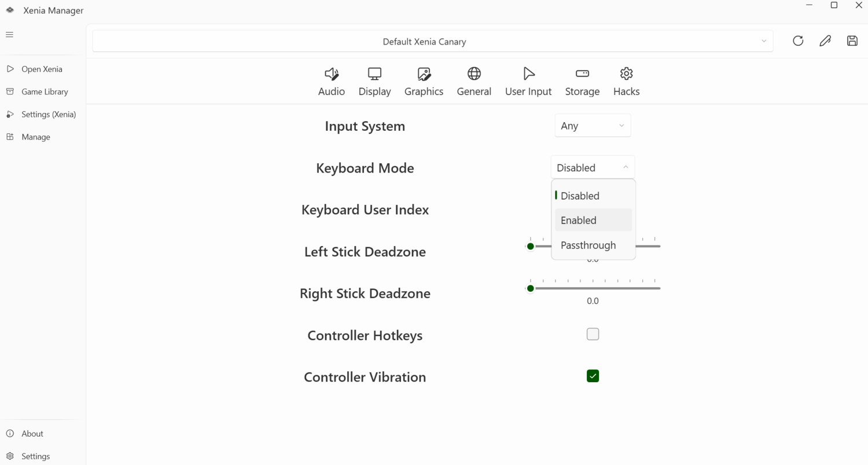Click the Right Stick Deadzone slider handle
The image size is (868, 465).
[x=531, y=288]
